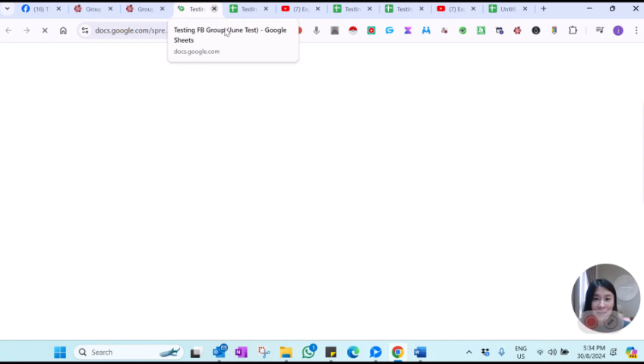Open the gray picture extension icon
This screenshot has height=364, width=644.
pos(335,30)
